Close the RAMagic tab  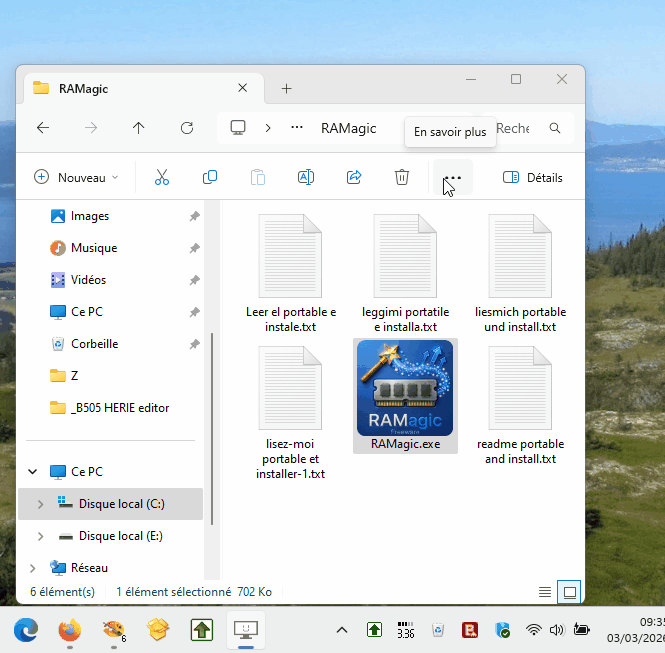pyautogui.click(x=243, y=88)
